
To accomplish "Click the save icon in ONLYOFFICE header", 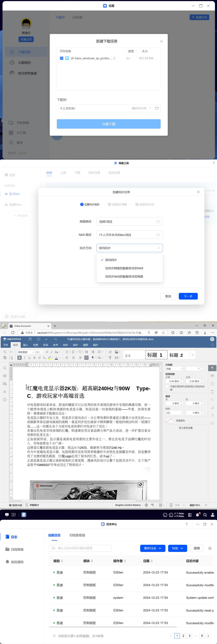I will (30, 339).
